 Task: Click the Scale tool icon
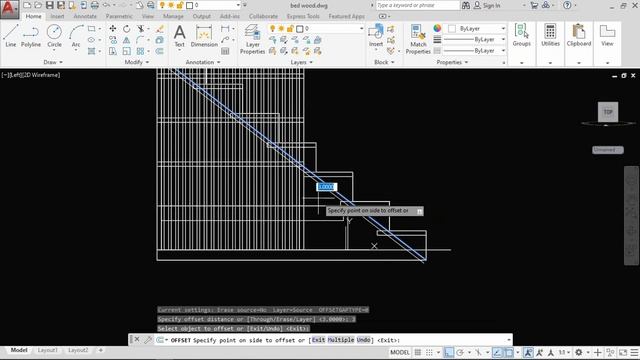pyautogui.click(x=127, y=51)
